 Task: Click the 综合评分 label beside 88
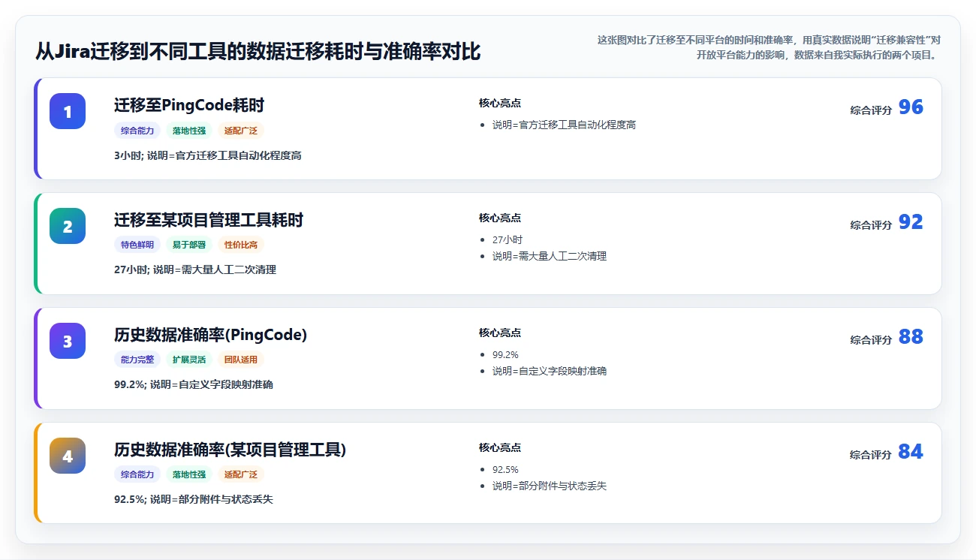click(x=871, y=340)
